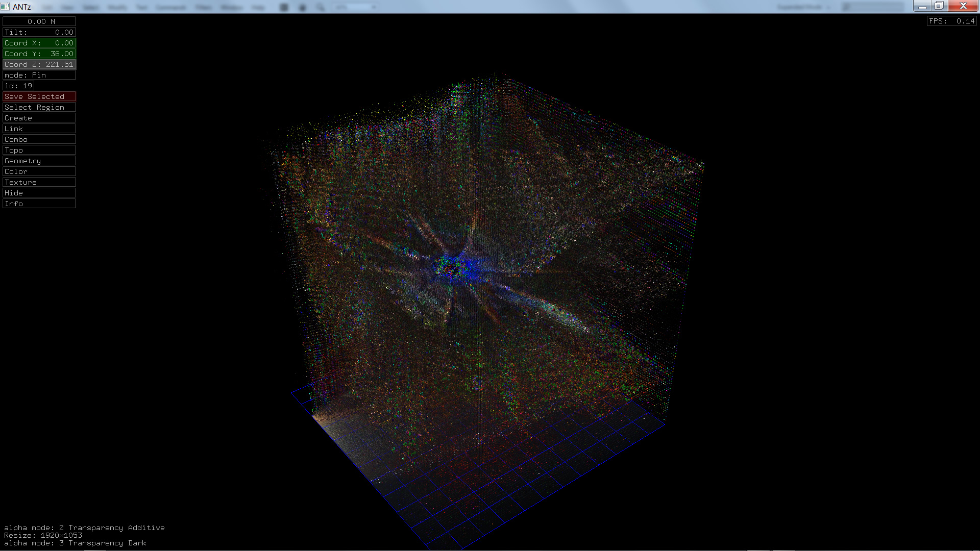Expand the Geometry option
Screen dimensions: 980x551
(39, 161)
